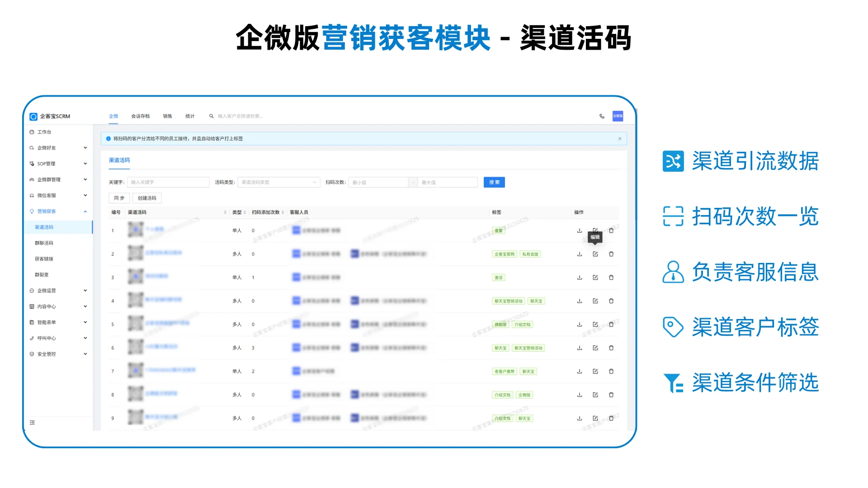The width and height of the screenshot is (868, 488).
Task: Select the 企微 top tab
Action: 113,116
